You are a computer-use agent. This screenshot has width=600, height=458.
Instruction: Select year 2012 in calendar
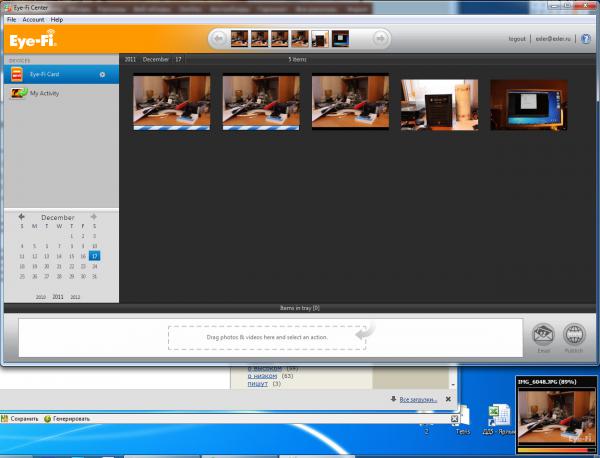[76, 297]
